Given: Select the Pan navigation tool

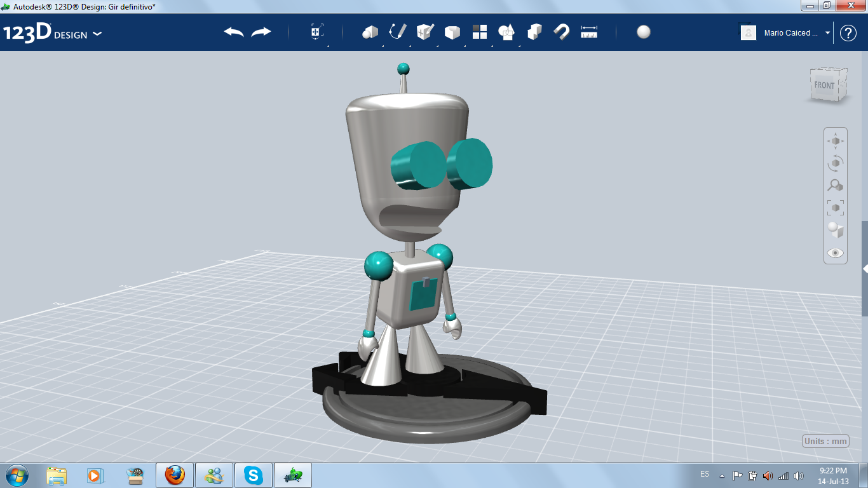Looking at the screenshot, I should click(836, 140).
